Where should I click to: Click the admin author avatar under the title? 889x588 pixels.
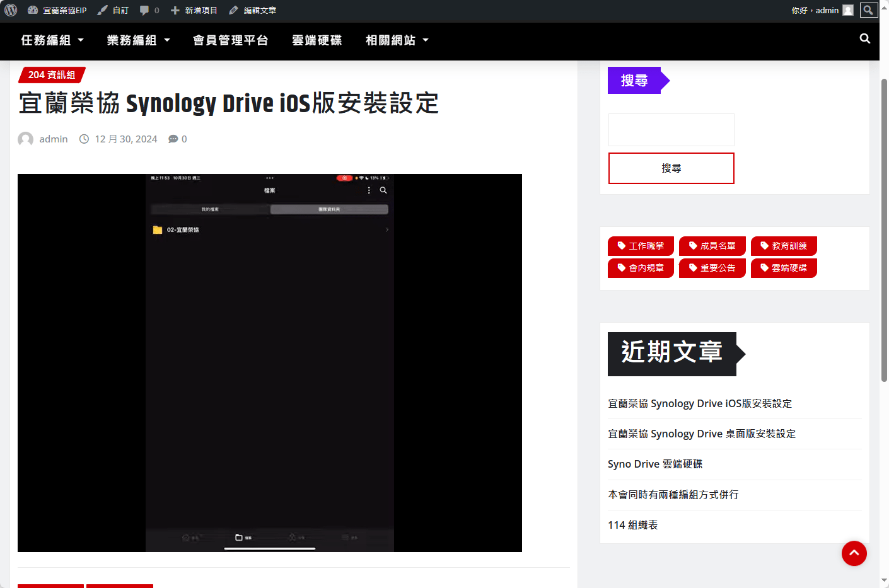coord(26,139)
